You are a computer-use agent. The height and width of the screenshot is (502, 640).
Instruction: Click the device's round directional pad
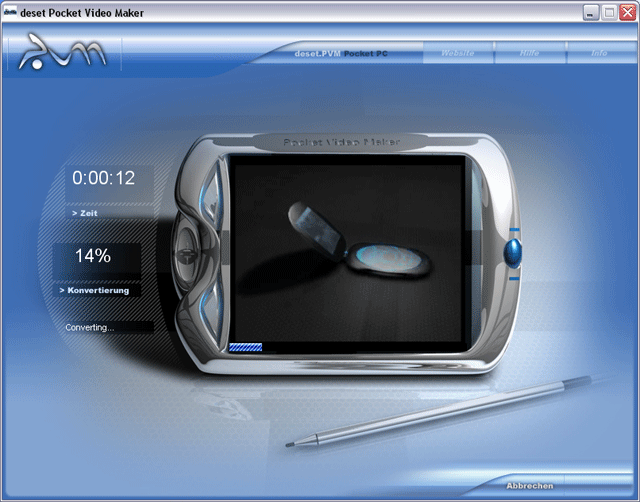(187, 255)
